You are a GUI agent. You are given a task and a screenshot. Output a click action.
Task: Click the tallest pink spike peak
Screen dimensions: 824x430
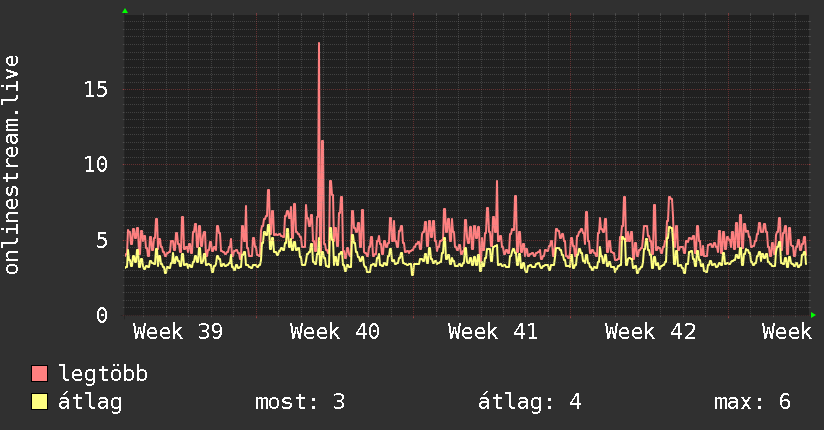click(319, 44)
